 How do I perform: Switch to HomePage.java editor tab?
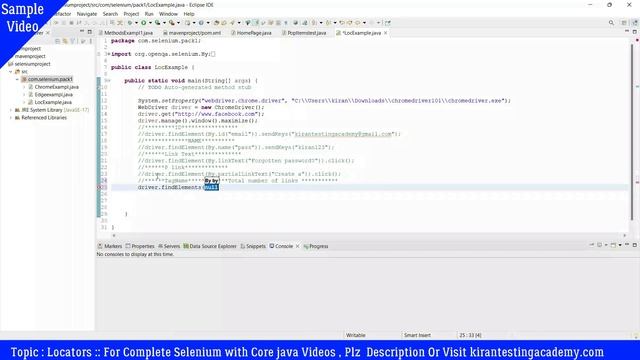pyautogui.click(x=251, y=33)
